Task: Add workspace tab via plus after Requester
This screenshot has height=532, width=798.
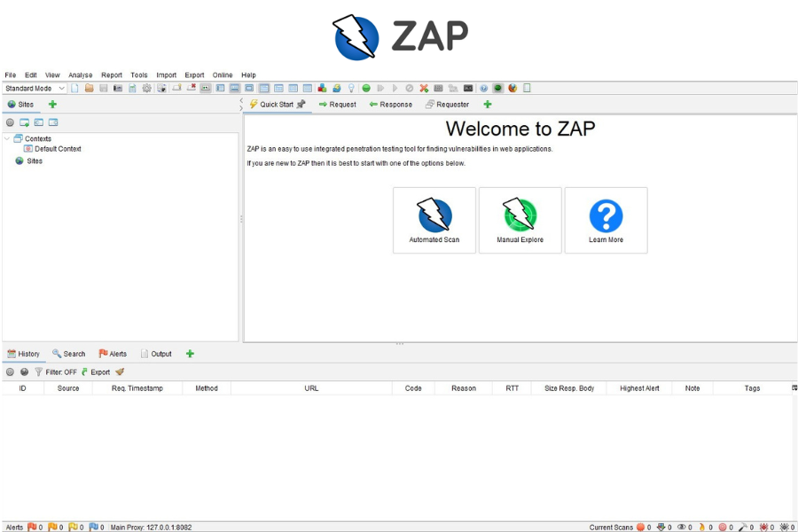Action: (x=488, y=105)
